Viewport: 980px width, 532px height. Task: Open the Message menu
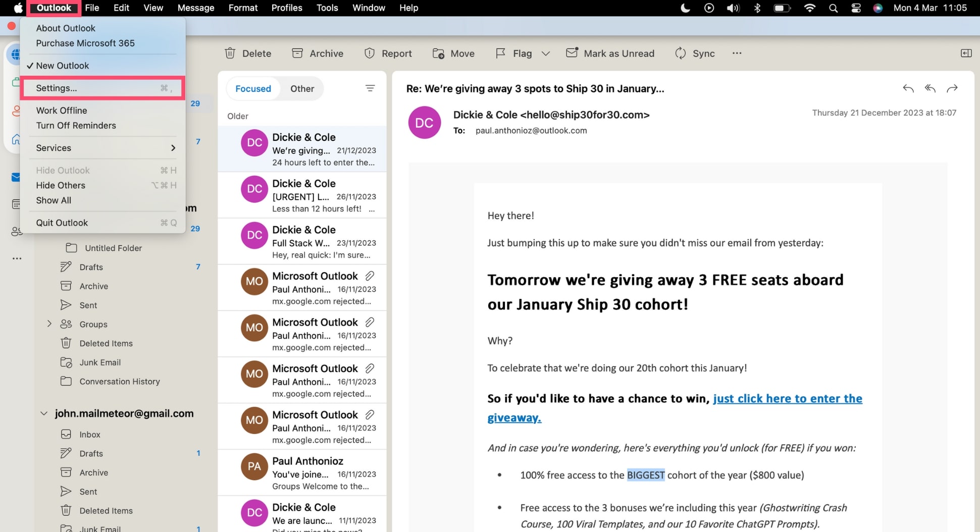(196, 8)
